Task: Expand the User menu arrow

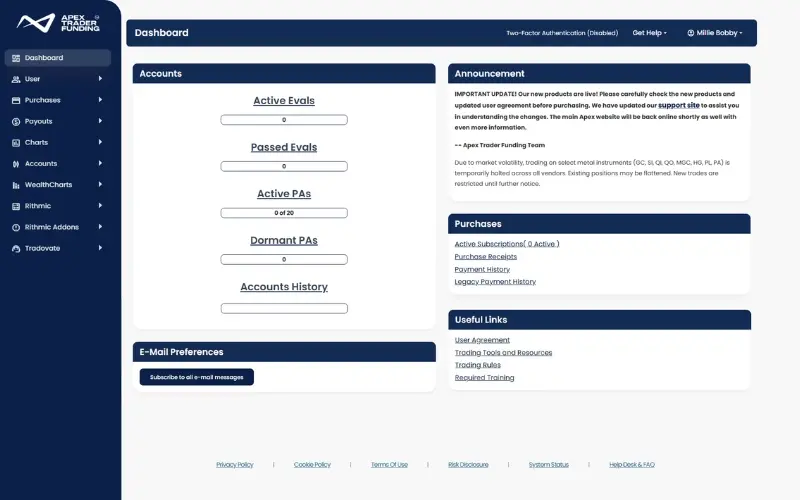Action: click(x=100, y=79)
